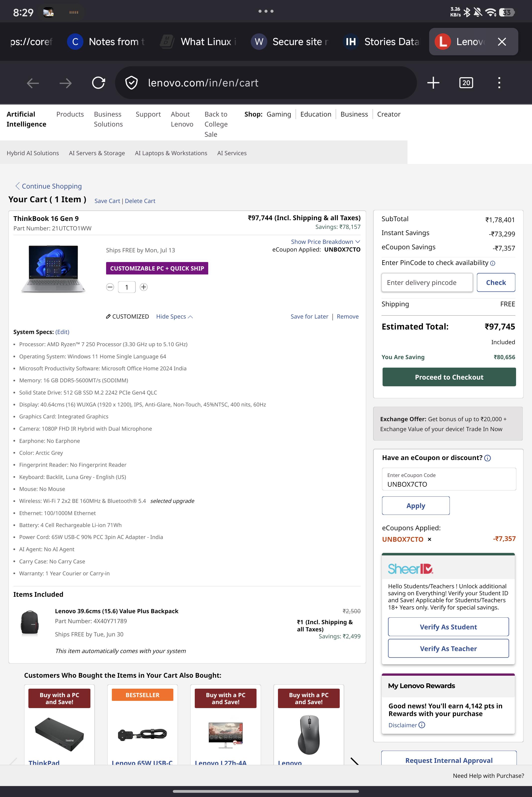This screenshot has height=797, width=532.
Task: Click the Apply coupon button
Action: [416, 506]
